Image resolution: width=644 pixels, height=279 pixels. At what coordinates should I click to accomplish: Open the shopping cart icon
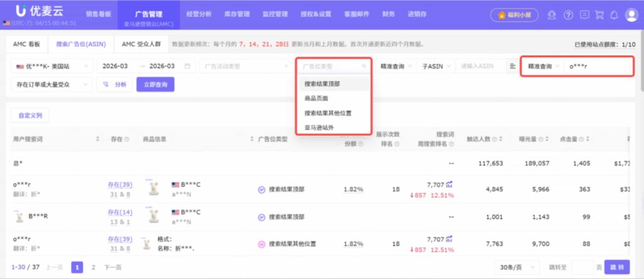point(599,15)
